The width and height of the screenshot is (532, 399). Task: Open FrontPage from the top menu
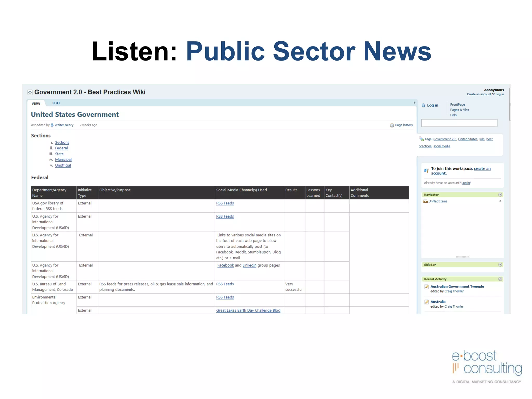coord(457,105)
